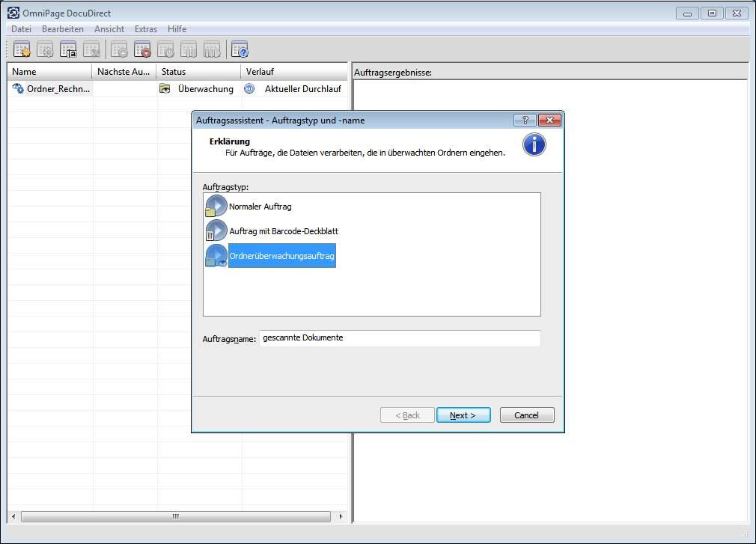Click the horizontal scrollbar thumb in job list
The image size is (756, 544).
click(x=175, y=516)
